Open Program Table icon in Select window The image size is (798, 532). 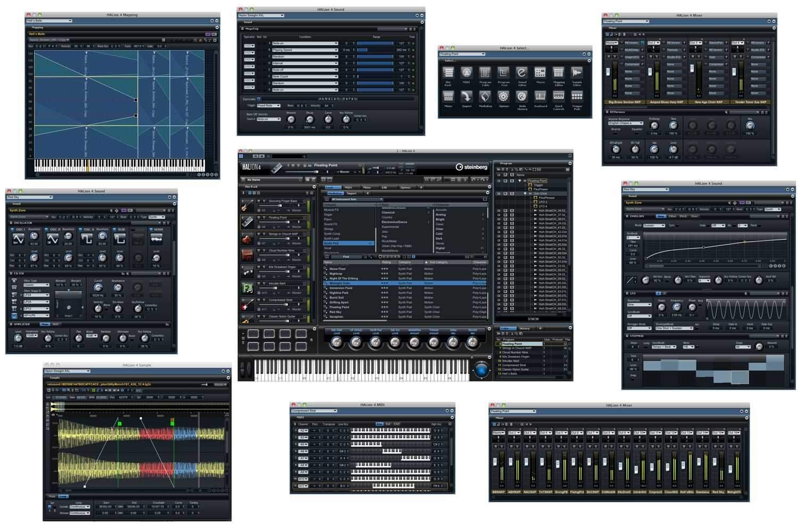485,72
